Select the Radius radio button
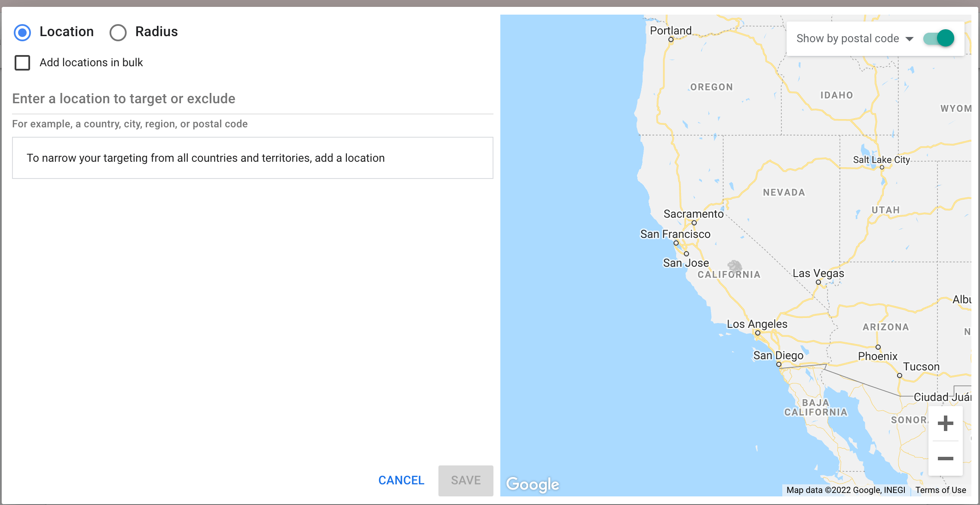The height and width of the screenshot is (505, 980). 118,32
